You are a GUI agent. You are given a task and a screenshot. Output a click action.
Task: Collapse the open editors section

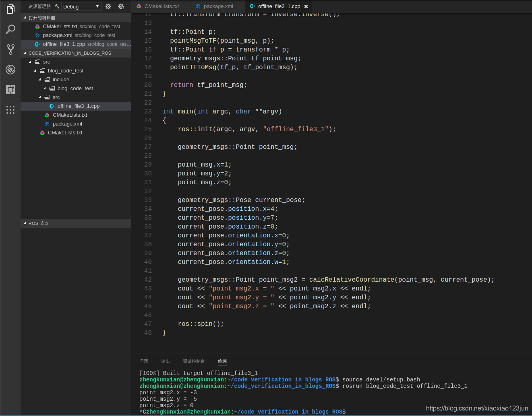click(x=76, y=18)
